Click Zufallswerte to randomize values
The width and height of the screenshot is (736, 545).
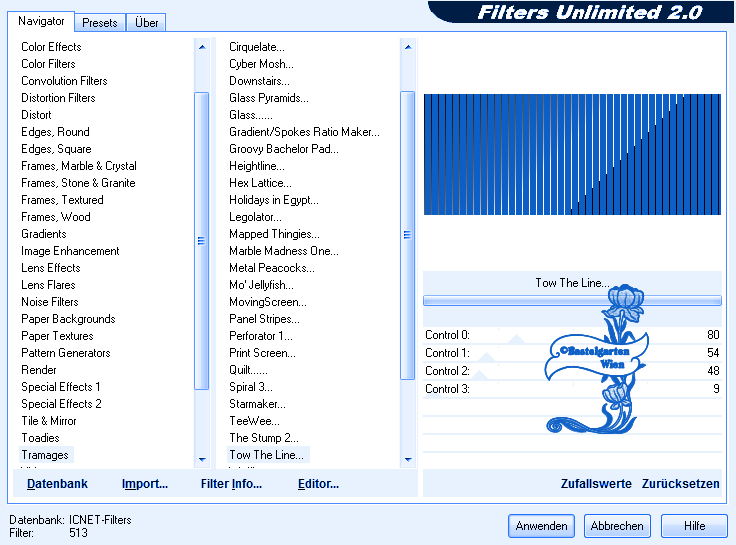(x=596, y=484)
